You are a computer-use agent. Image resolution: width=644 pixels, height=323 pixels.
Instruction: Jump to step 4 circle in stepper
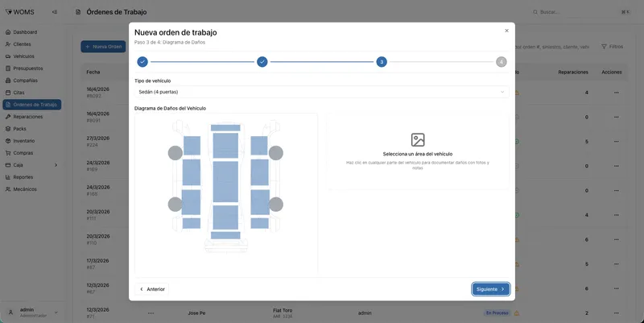501,62
